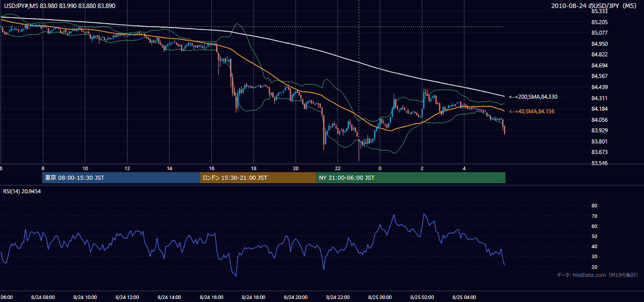Click RSI scale value 80
Screen dimensions: 644x302
(594, 206)
